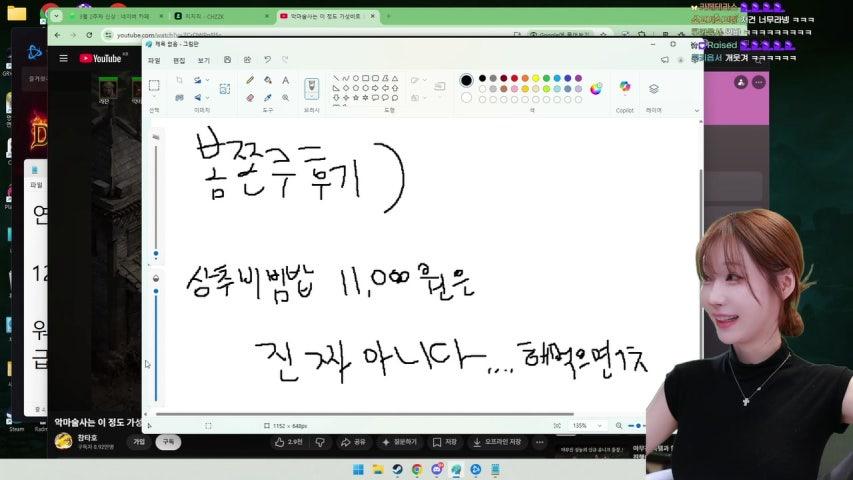Click the YouTube save (저장) button
The width and height of the screenshot is (853, 480).
tap(444, 442)
